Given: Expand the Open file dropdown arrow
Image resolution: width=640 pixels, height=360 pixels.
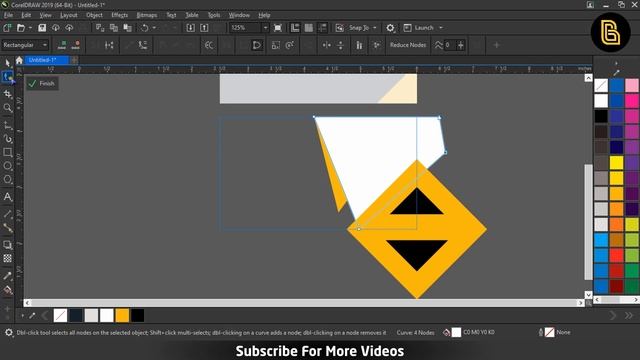Looking at the screenshot, I should click(x=30, y=28).
